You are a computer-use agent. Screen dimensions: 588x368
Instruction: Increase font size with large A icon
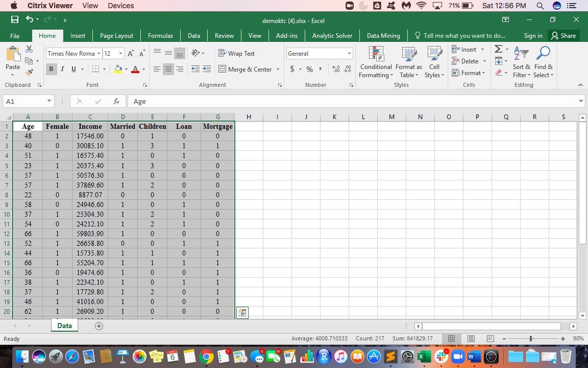pos(131,53)
